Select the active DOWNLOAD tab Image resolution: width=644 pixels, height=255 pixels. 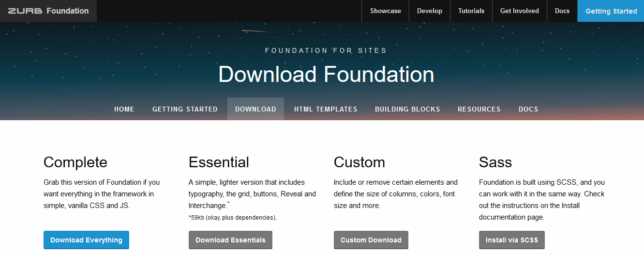coord(255,109)
